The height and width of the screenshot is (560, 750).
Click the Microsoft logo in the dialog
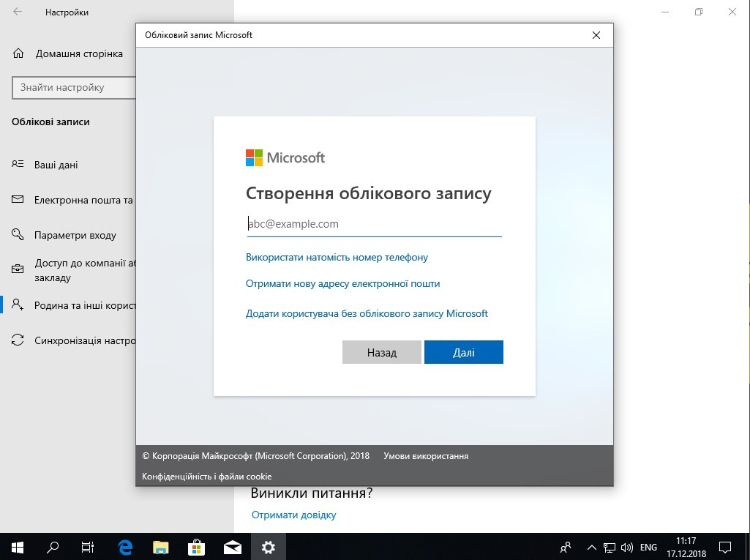(x=285, y=157)
